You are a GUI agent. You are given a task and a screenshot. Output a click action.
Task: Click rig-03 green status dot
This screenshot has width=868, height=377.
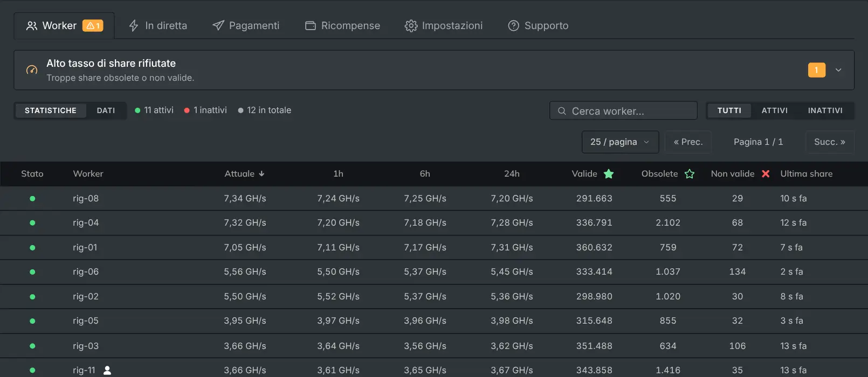32,346
